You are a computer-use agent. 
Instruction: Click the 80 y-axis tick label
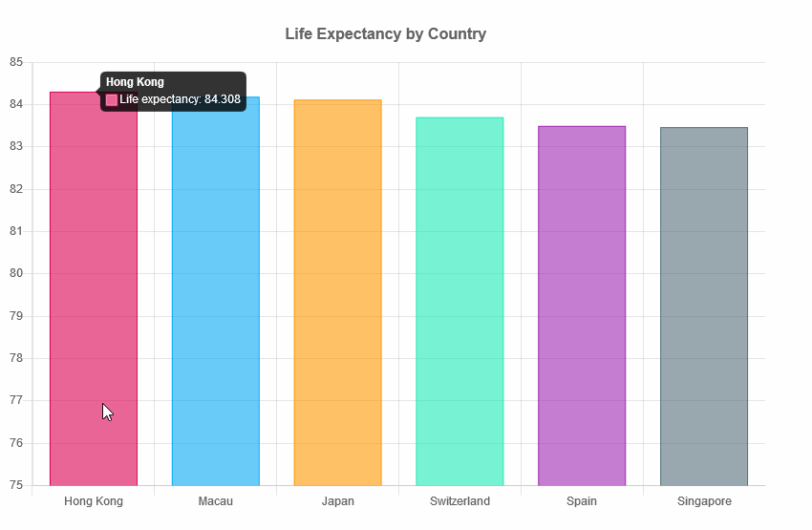15,274
